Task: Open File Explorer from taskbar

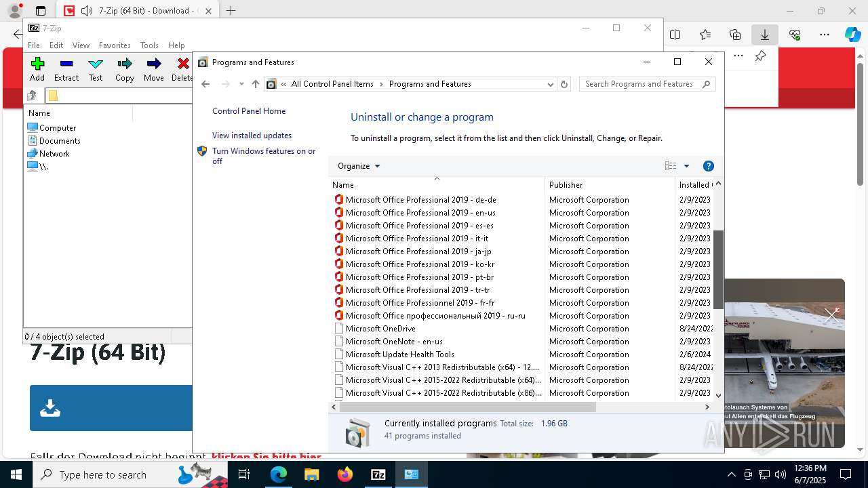Action: 311,474
